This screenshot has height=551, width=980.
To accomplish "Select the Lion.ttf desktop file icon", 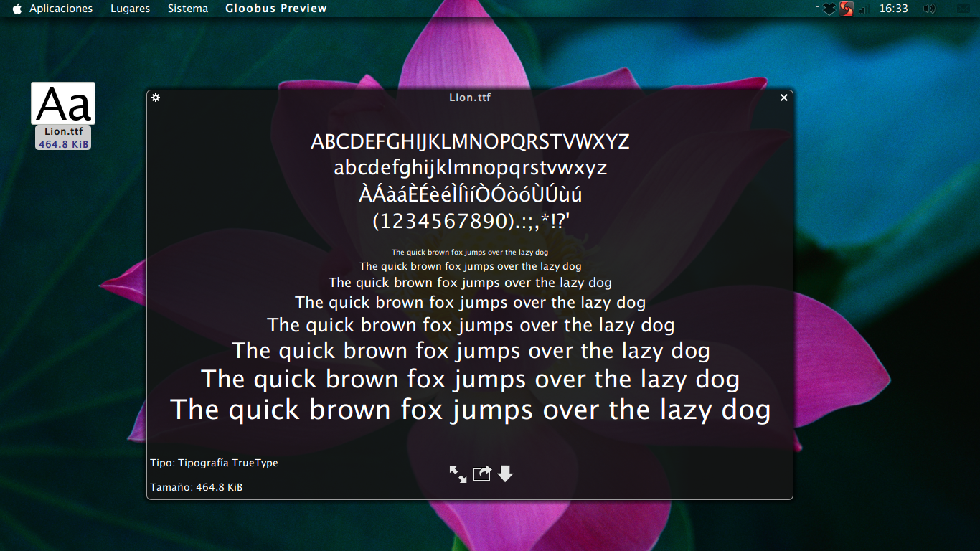I will (63, 103).
